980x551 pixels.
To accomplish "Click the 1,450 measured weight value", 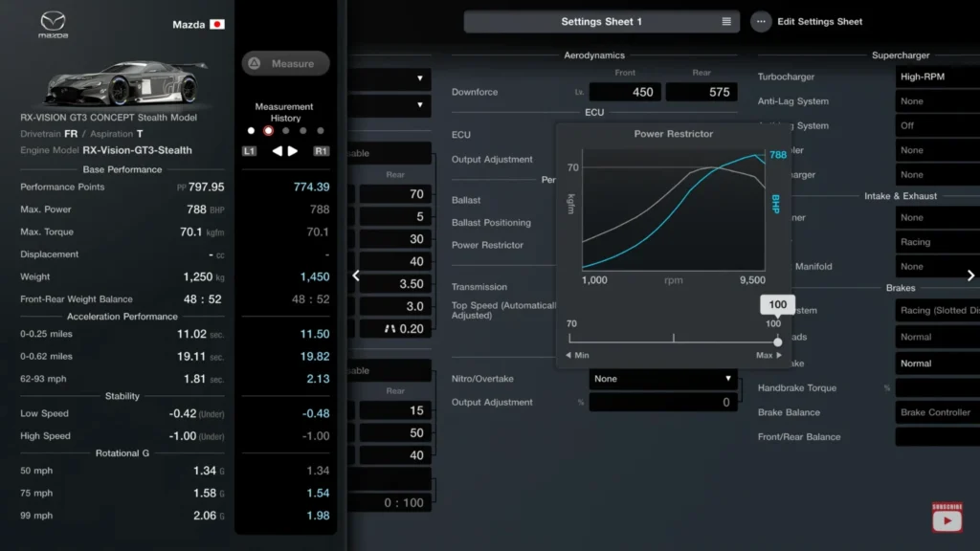I will pos(314,276).
